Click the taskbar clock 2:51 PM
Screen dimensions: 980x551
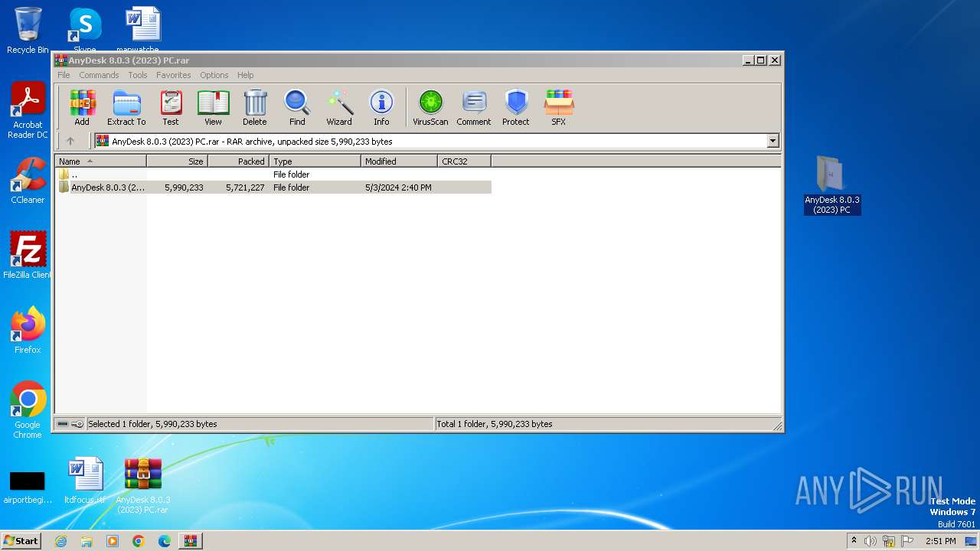tap(941, 541)
